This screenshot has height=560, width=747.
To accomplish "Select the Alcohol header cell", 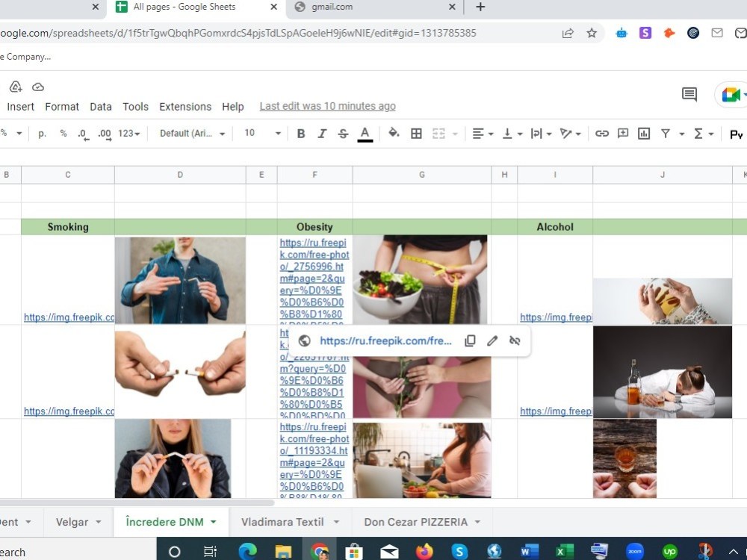I will pyautogui.click(x=555, y=227).
